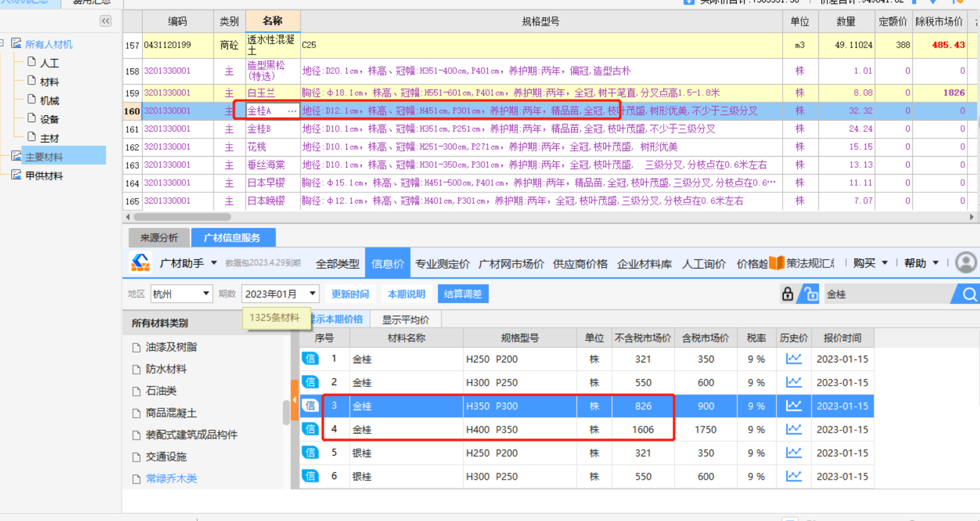
Task: Click the 广材助手 logo icon
Action: 140,263
